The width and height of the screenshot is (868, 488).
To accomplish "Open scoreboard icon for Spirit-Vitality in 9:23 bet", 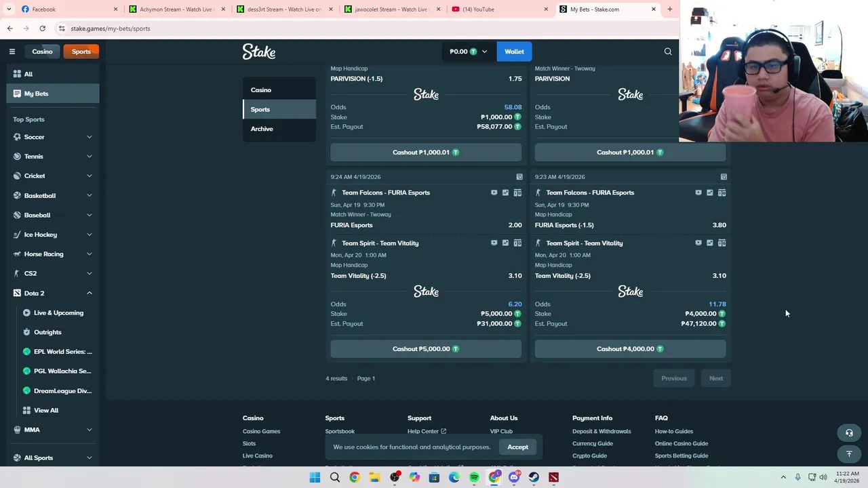I will point(722,243).
